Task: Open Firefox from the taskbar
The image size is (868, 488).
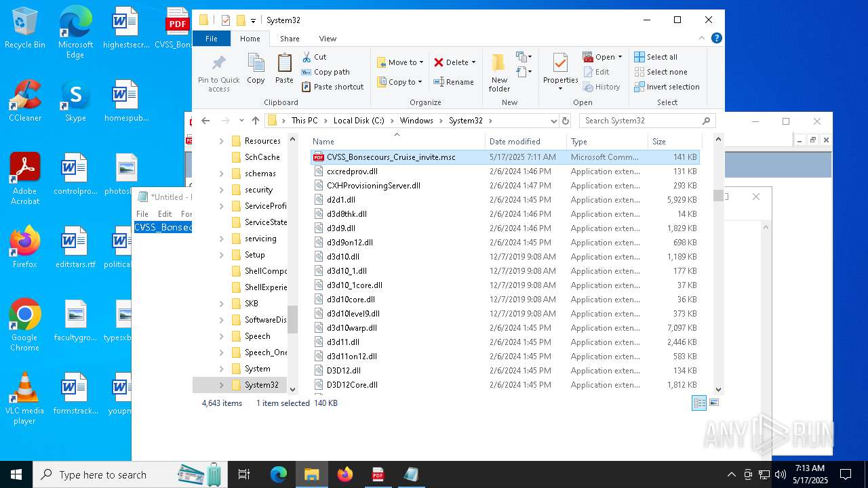Action: point(345,474)
